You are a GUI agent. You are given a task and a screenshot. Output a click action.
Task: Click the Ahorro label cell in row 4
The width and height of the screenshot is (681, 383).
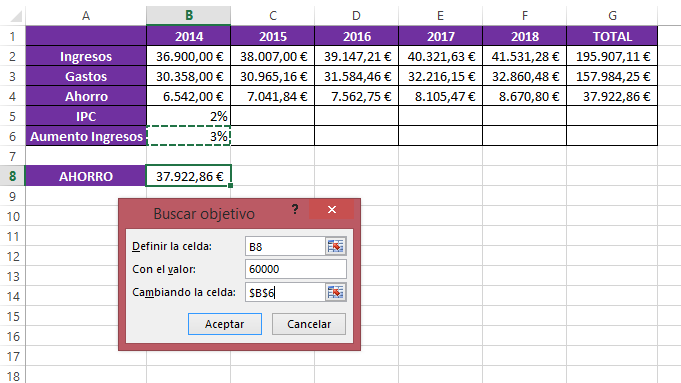86,96
